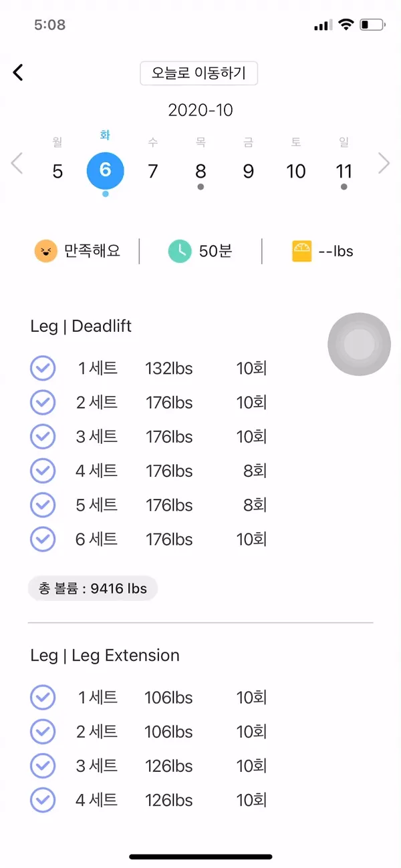Screen dimensions: 401x868
Task: Tap the battery status icon
Action: (372, 25)
